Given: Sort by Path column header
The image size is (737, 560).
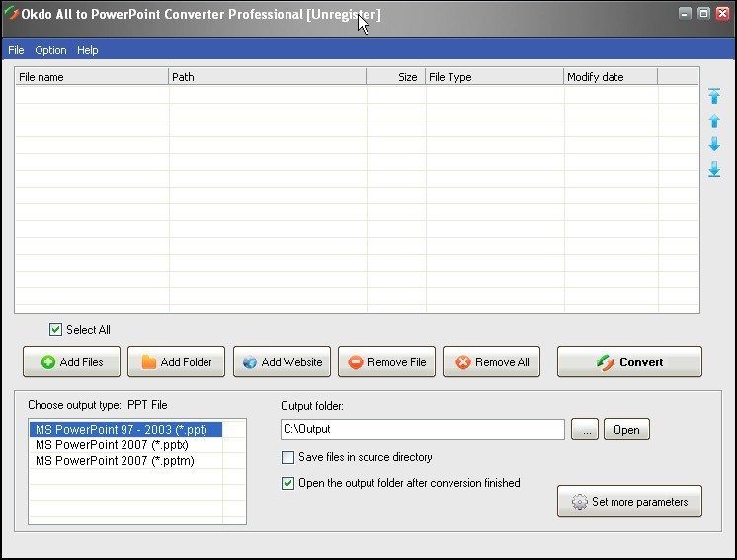Looking at the screenshot, I should 267,77.
